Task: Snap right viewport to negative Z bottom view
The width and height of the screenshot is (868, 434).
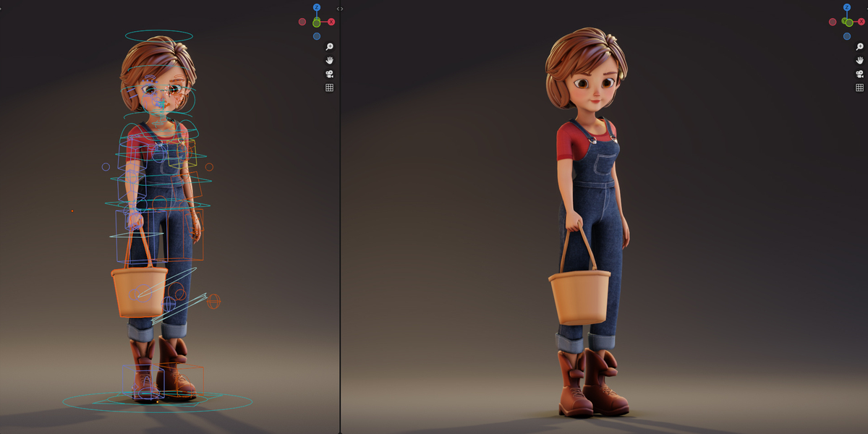Action: point(847,36)
